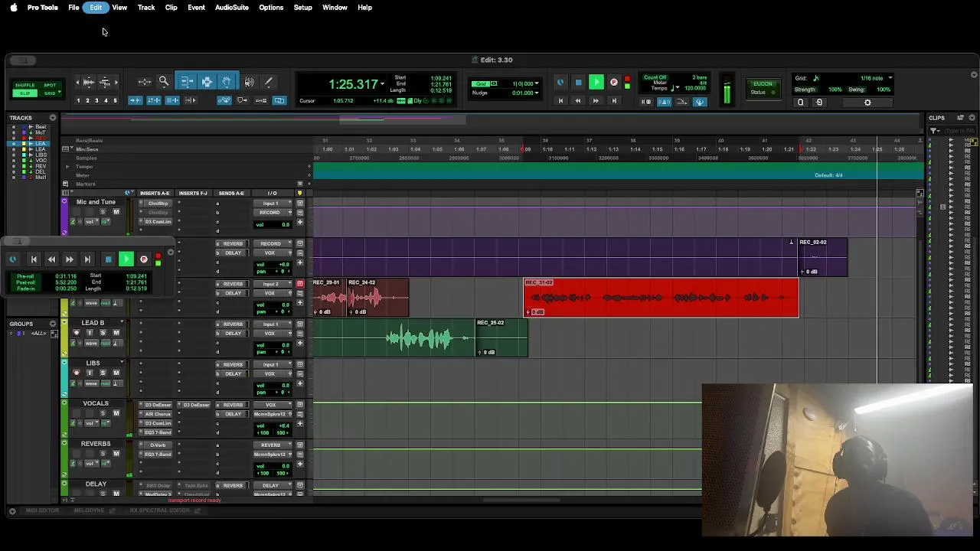Mute the Mic and Tune track

coord(116,212)
